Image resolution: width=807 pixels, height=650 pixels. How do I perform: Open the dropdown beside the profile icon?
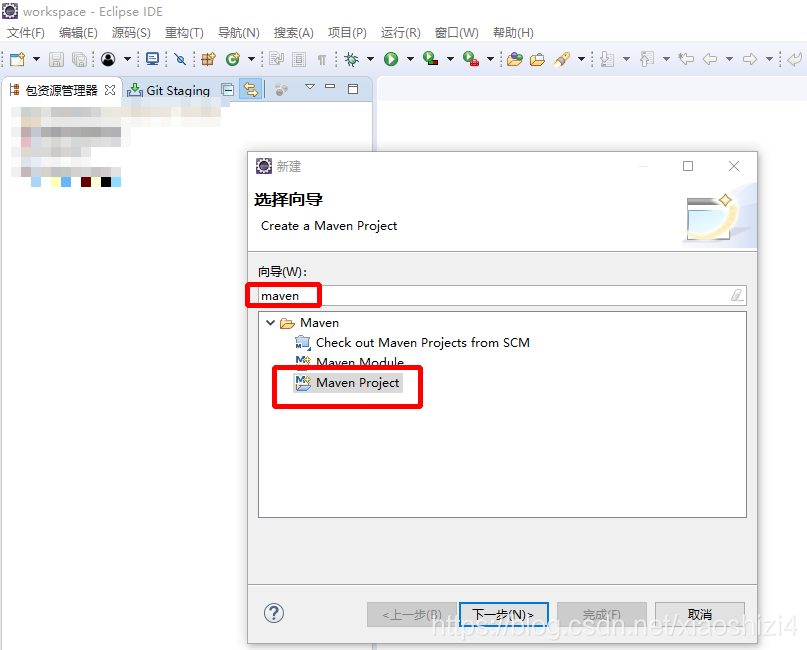[x=127, y=59]
